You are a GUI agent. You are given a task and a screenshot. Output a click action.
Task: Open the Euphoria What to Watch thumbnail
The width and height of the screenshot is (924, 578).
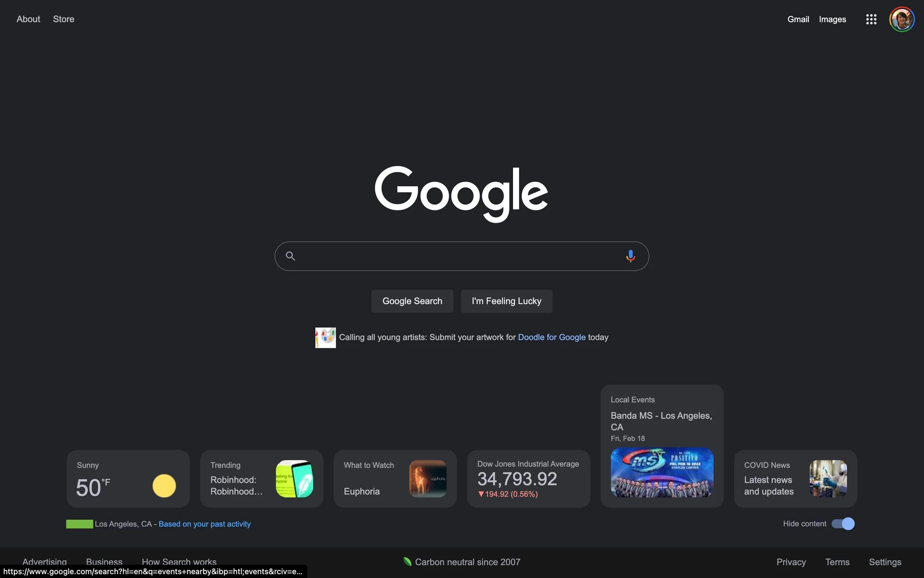(427, 478)
